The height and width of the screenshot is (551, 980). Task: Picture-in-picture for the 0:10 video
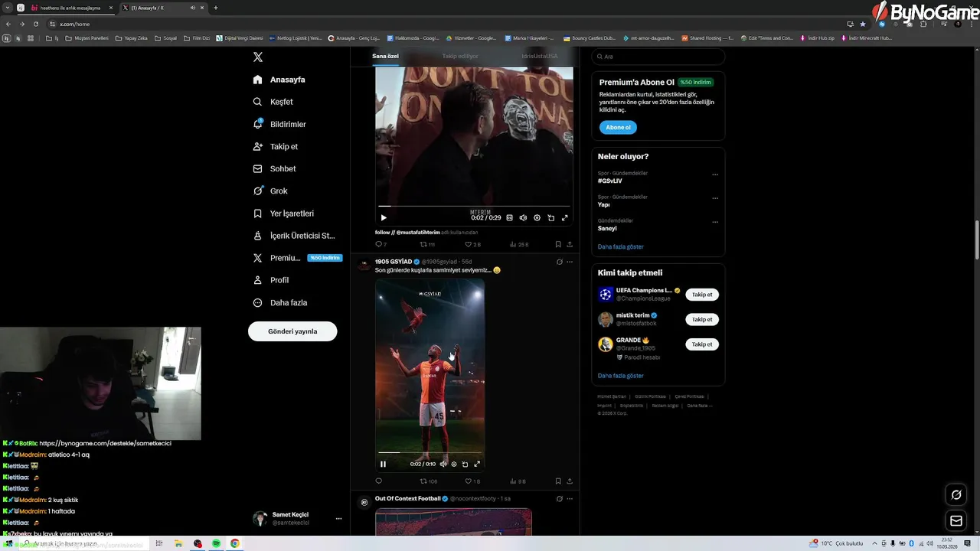465,464
